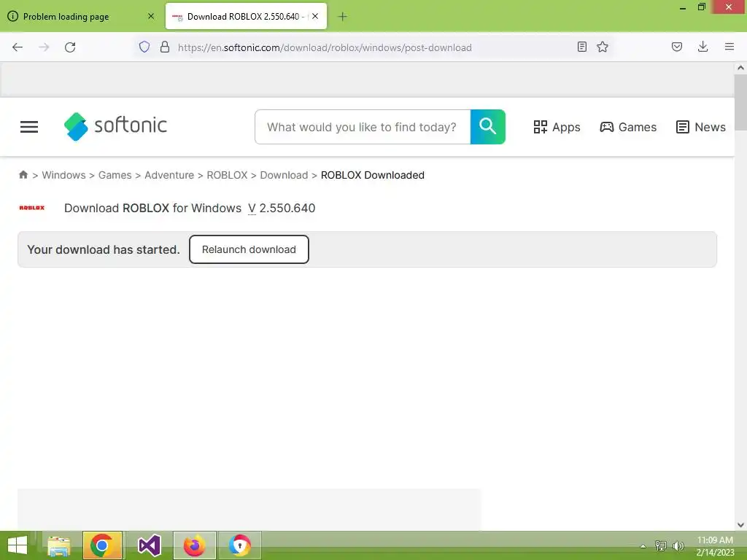747x560 pixels.
Task: Follow the Windows breadcrumb link
Action: pyautogui.click(x=64, y=175)
